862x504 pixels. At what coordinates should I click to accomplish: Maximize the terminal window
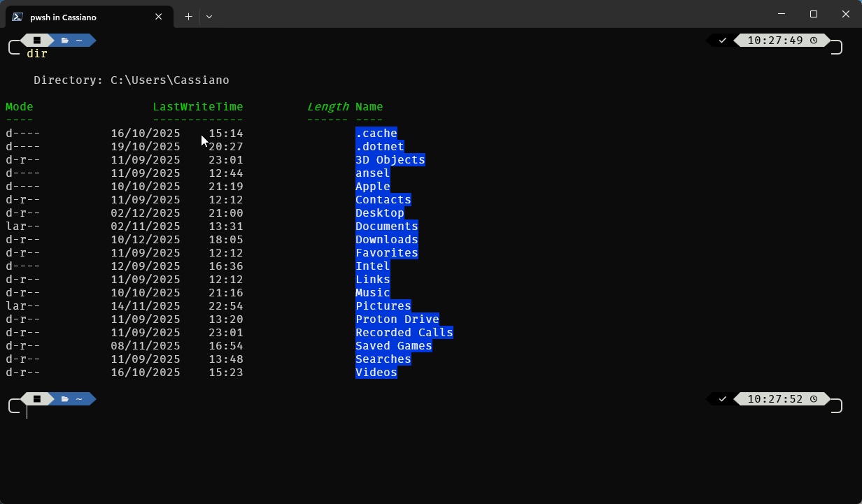coord(814,14)
